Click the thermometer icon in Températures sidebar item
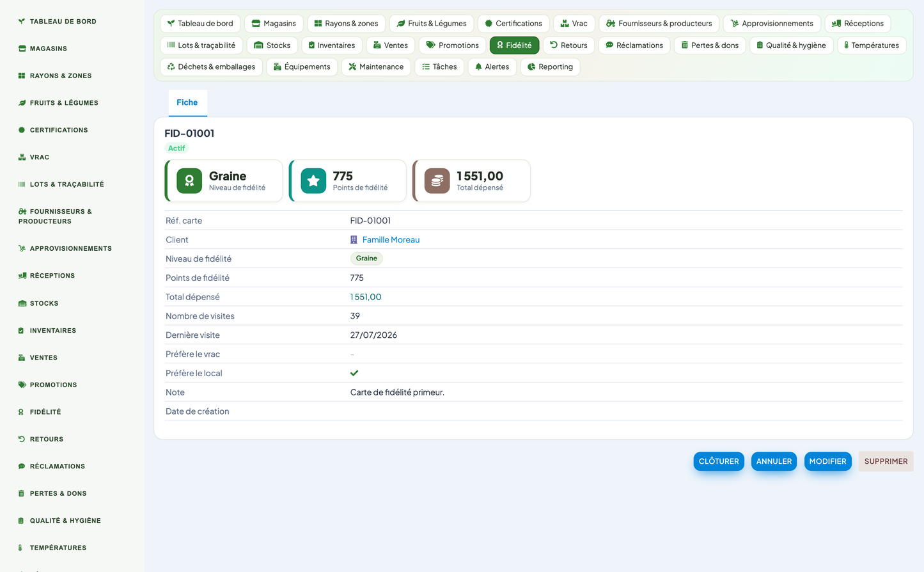This screenshot has height=572, width=924. pyautogui.click(x=20, y=548)
